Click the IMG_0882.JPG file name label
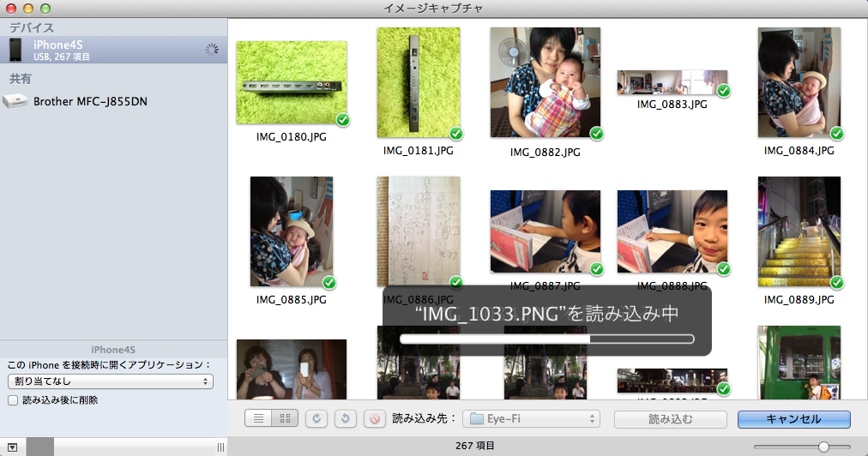The width and height of the screenshot is (868, 456). 546,153
